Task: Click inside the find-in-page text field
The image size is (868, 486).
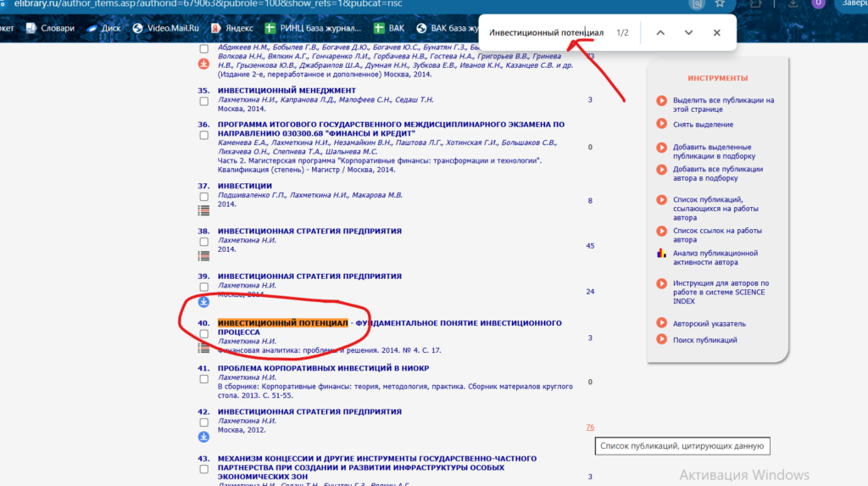Action: click(547, 33)
